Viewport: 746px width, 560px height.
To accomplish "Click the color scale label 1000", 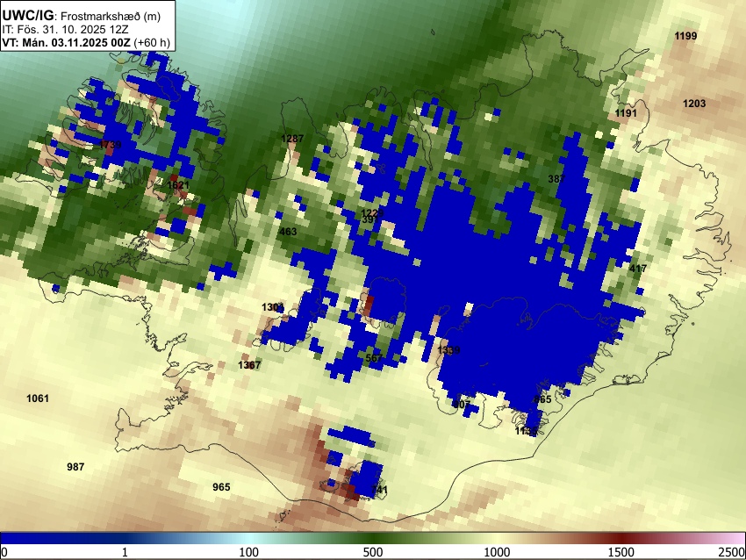I will [x=497, y=552].
